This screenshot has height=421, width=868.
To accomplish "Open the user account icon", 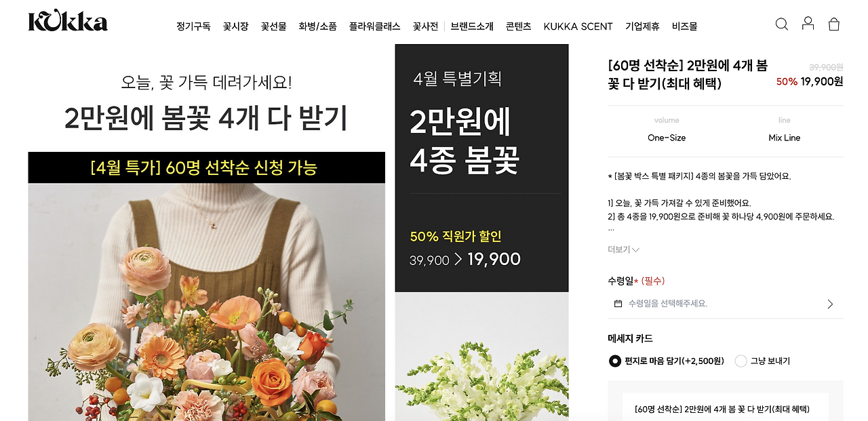I will click(x=808, y=24).
